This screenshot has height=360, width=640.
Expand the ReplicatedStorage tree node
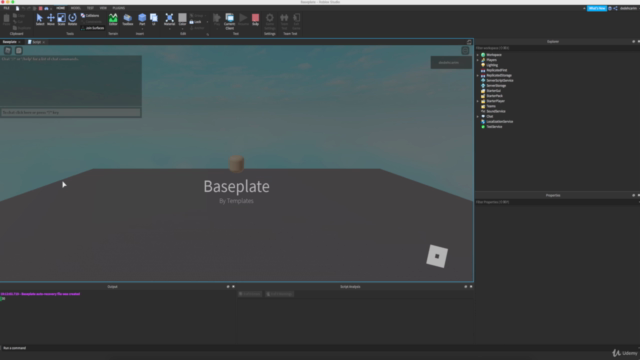click(x=478, y=76)
